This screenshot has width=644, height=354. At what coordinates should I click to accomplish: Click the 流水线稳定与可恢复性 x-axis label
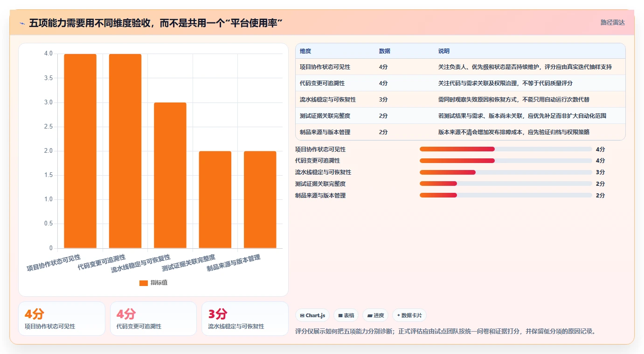141,264
